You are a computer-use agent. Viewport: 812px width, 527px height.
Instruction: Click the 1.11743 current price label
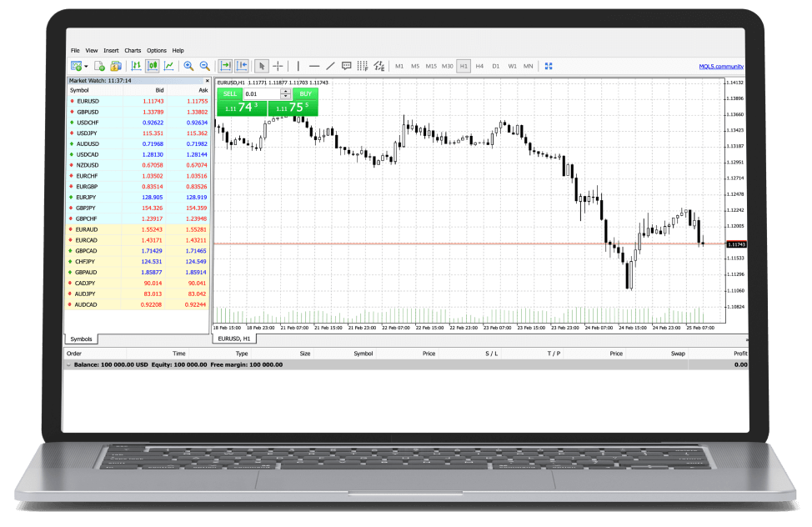click(736, 244)
